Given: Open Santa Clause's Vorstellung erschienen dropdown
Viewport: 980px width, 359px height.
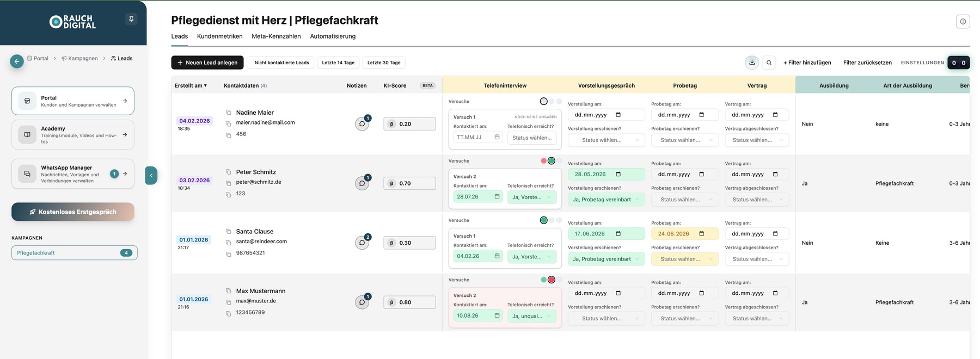Looking at the screenshot, I should coord(607,259).
